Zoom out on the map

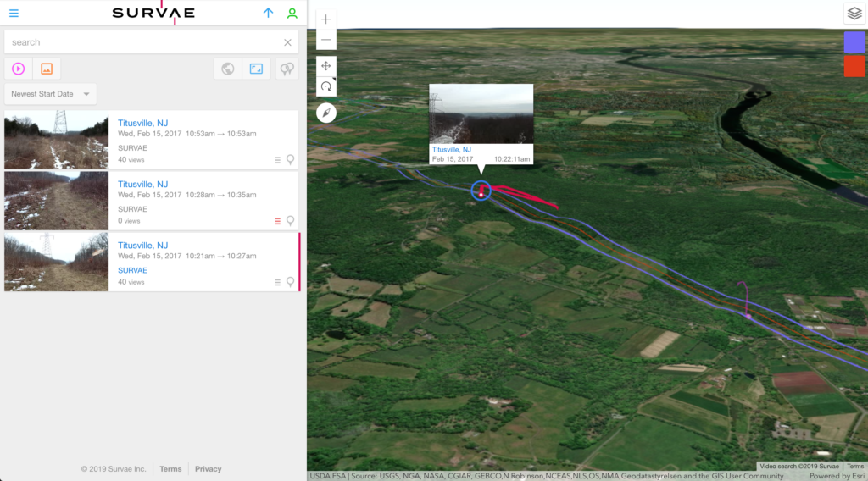[326, 40]
